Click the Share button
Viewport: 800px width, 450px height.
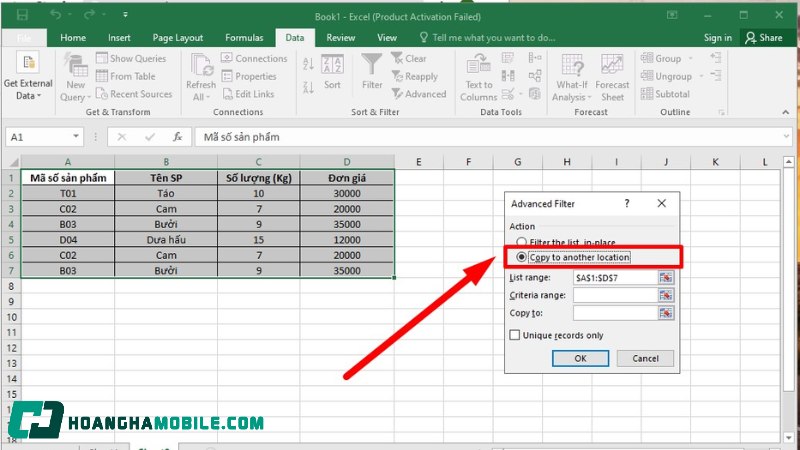(764, 38)
